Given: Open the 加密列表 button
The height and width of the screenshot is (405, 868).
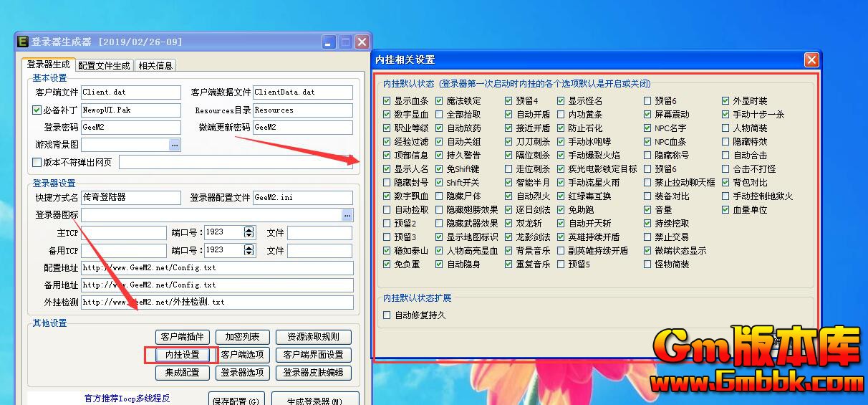Looking at the screenshot, I should coord(242,337).
